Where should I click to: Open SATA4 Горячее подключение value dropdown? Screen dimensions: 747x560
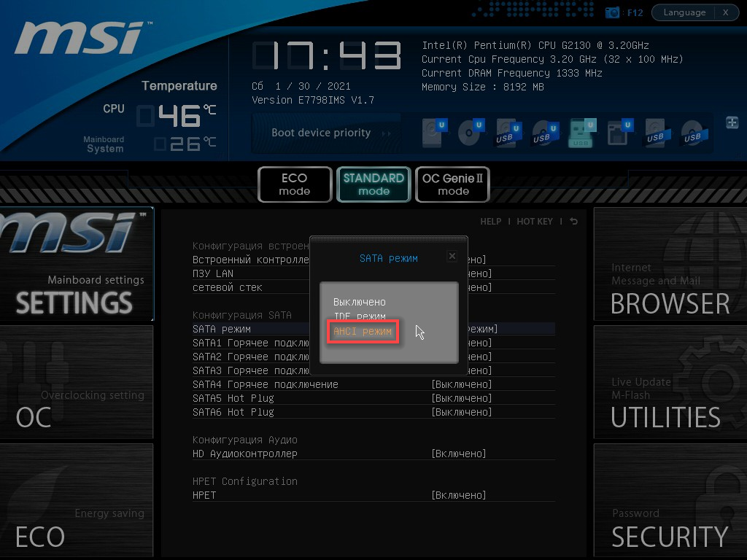point(461,384)
